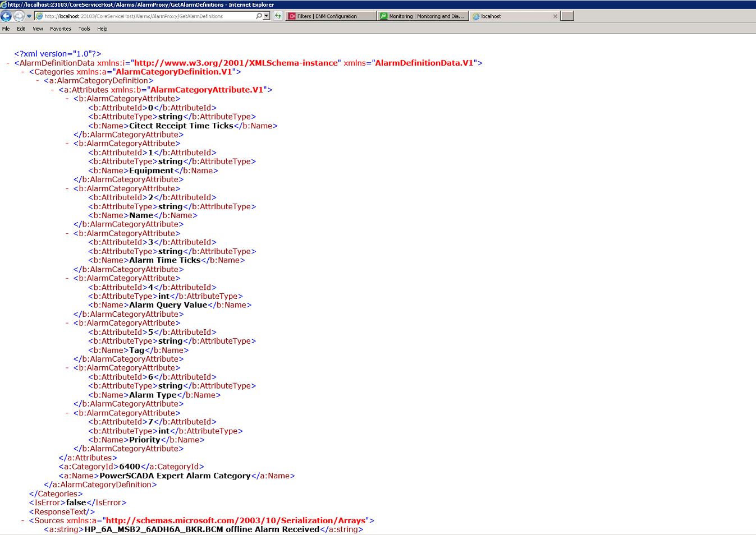Open the View menu

pyautogui.click(x=38, y=29)
